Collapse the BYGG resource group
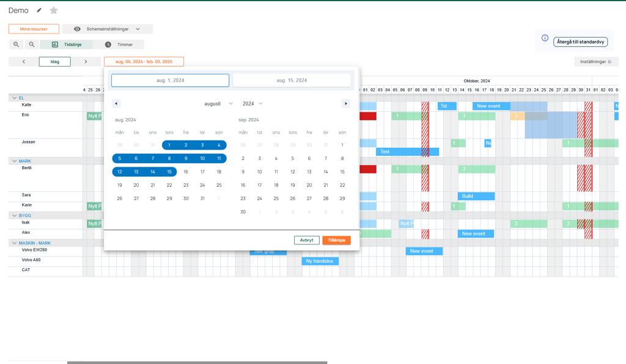 (15, 216)
